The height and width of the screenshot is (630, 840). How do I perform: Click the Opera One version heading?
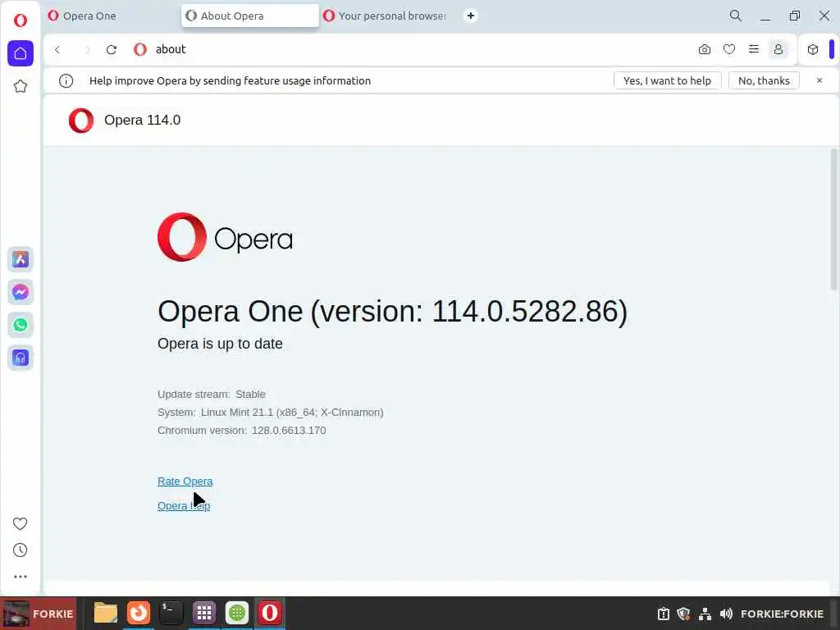click(x=392, y=311)
